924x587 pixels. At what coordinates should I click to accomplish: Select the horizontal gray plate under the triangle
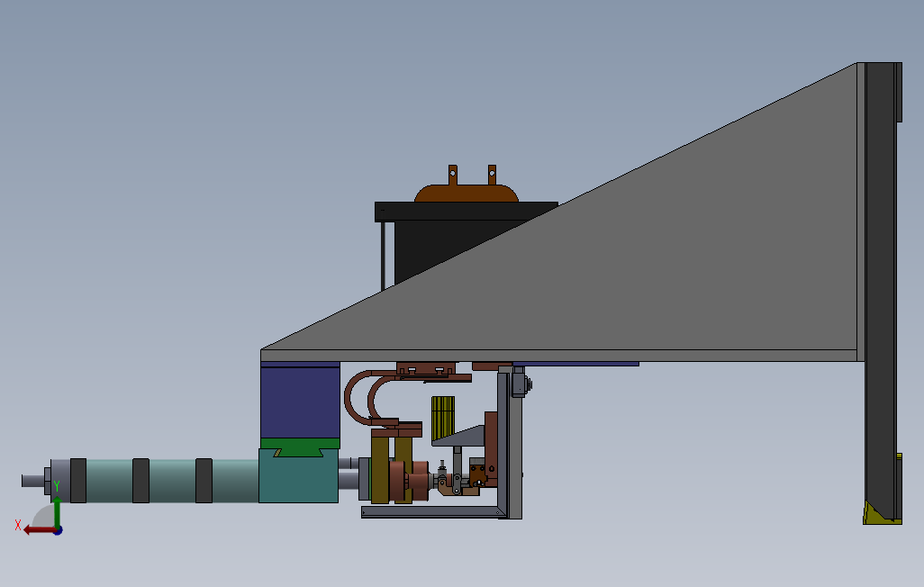point(558,356)
